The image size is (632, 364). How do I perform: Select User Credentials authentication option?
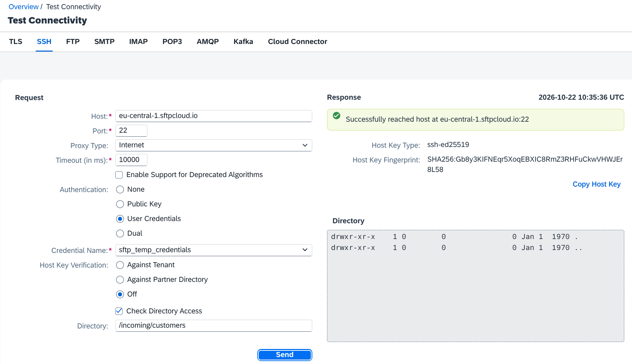(120, 219)
